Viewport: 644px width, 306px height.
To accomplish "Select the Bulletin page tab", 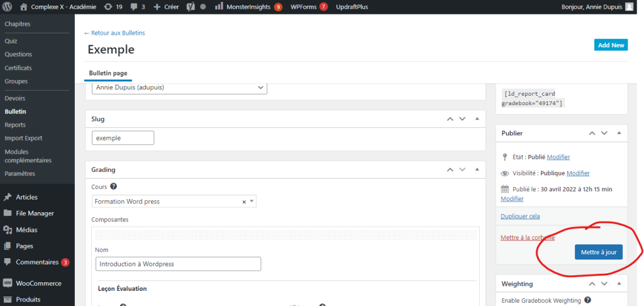I will coord(108,74).
